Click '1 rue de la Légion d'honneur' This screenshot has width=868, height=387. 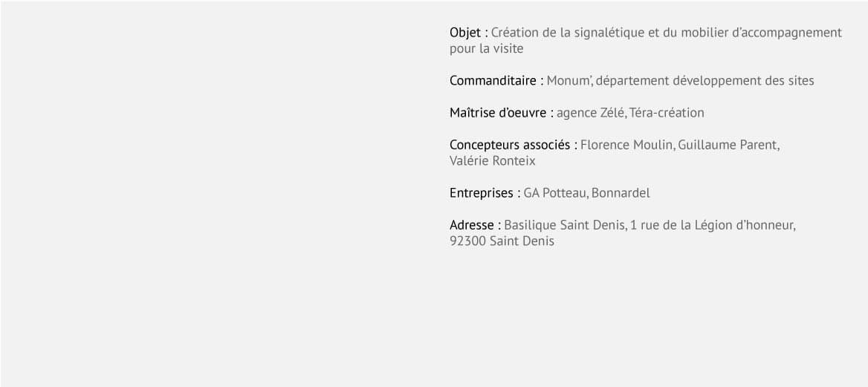click(x=711, y=225)
